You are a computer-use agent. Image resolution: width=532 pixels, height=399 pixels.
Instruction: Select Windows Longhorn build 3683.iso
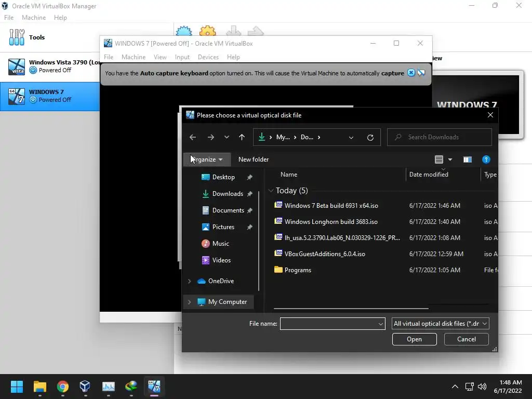point(331,221)
